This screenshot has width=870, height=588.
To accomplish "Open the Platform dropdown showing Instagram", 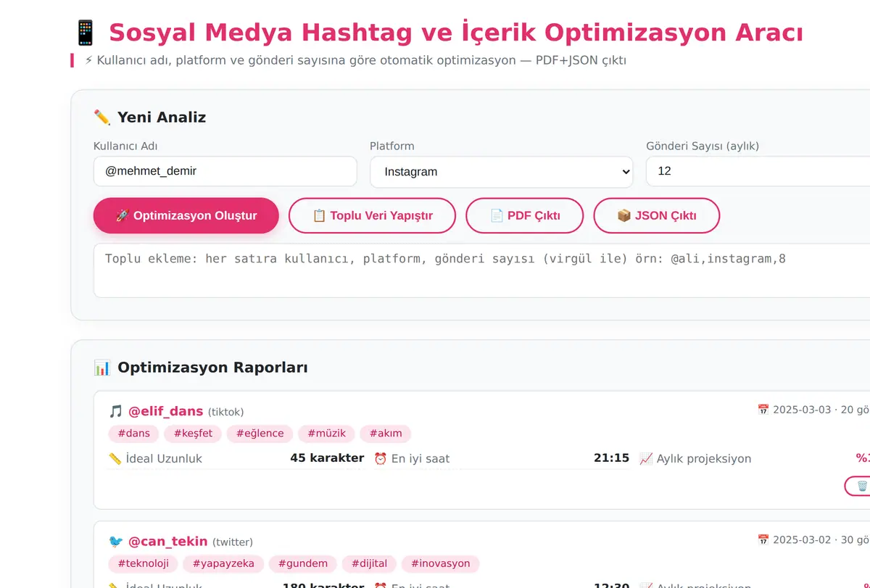I will [502, 172].
